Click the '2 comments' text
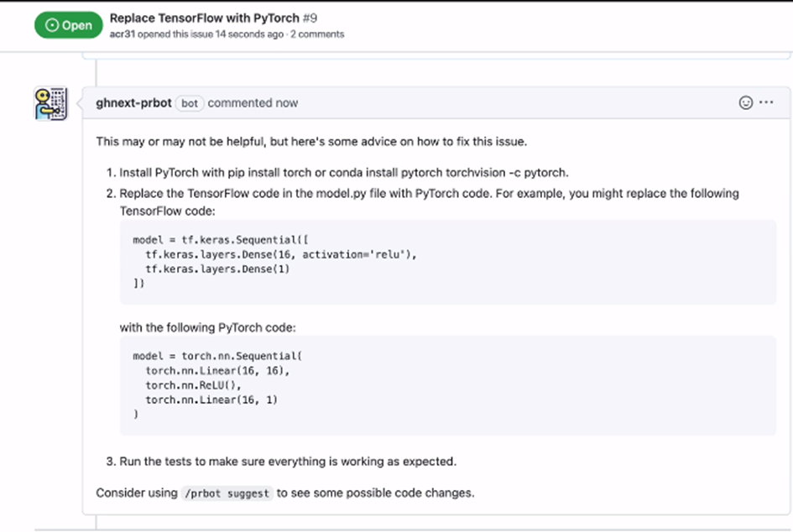 (317, 34)
